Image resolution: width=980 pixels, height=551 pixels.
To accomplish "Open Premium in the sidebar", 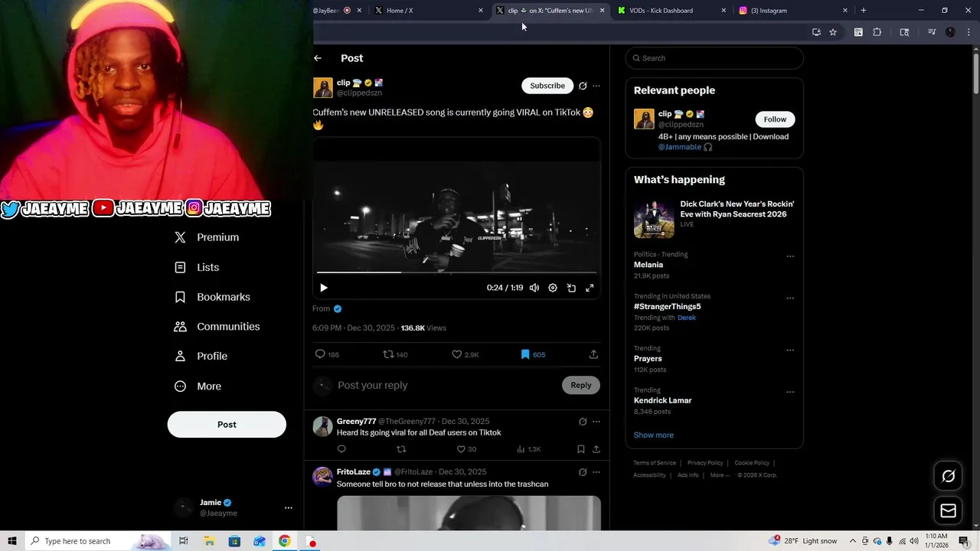I will 207,237.
